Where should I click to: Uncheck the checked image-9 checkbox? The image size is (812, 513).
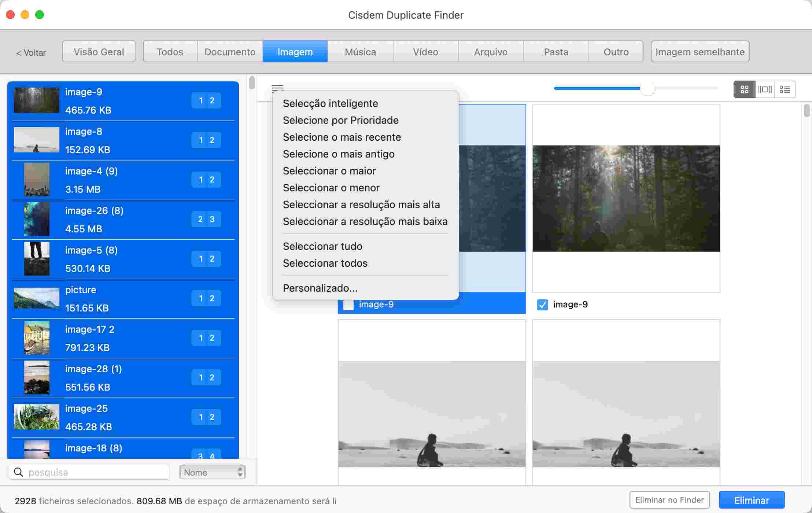point(542,305)
